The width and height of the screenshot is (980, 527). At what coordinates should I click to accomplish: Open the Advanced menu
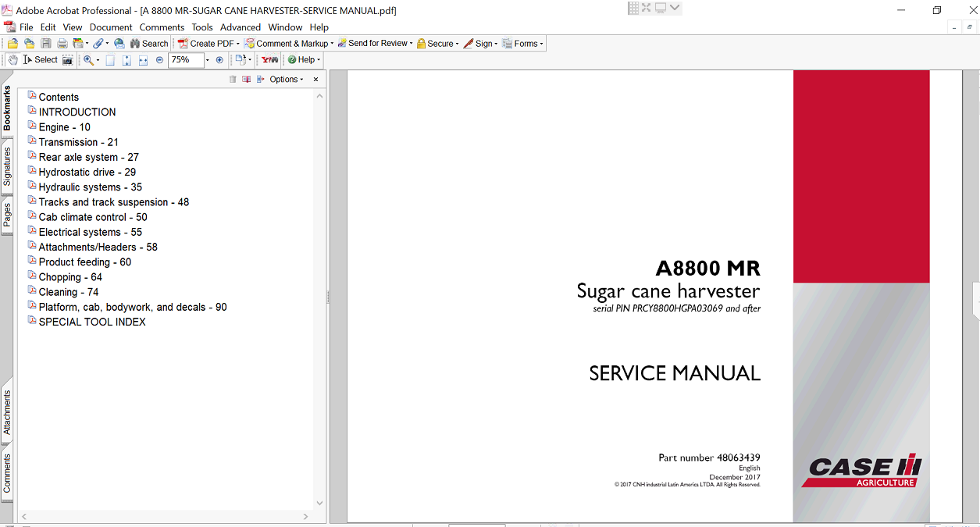[x=240, y=27]
